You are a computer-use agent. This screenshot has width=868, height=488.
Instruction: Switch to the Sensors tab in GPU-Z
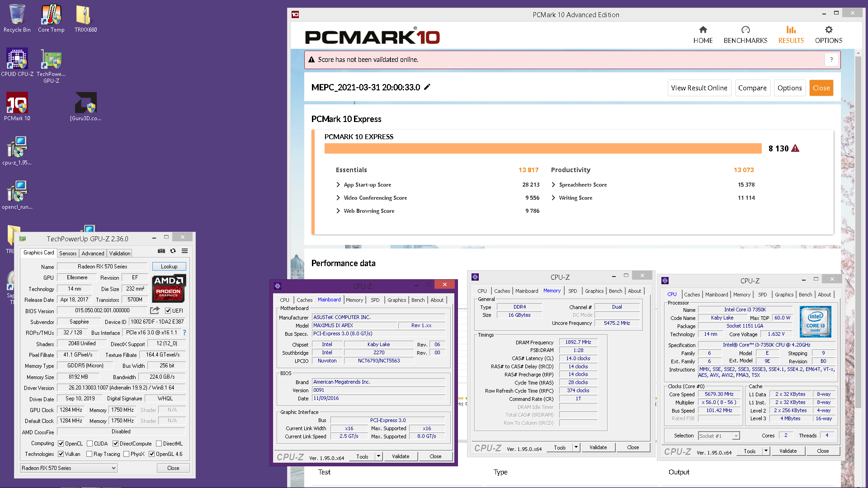(x=68, y=253)
